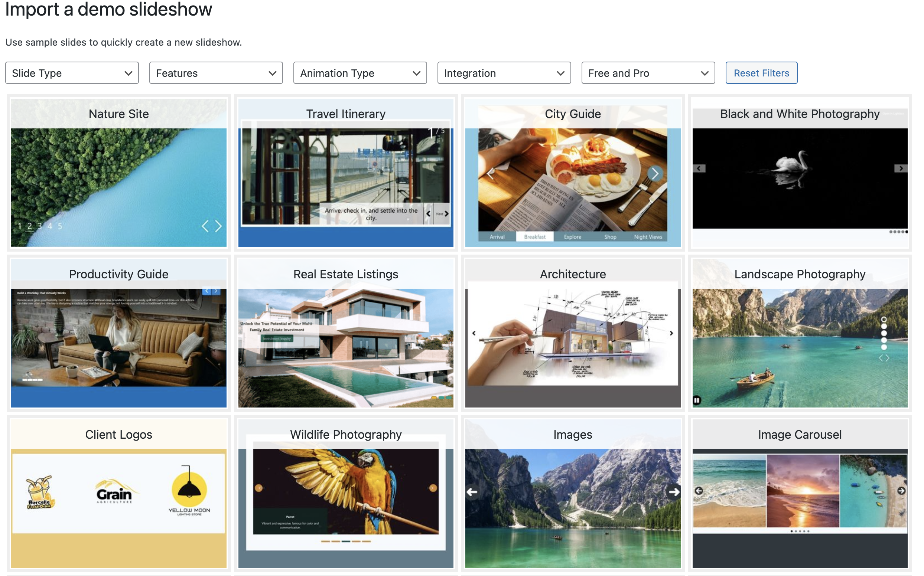This screenshot has height=576, width=924.
Task: Click round next arrow on City Guide preview
Action: [x=654, y=174]
